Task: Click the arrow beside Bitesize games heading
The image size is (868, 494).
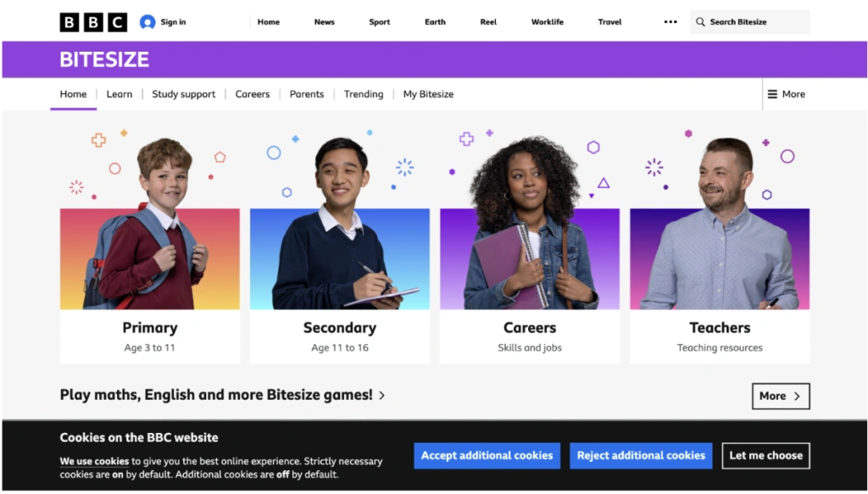Action: 382,396
